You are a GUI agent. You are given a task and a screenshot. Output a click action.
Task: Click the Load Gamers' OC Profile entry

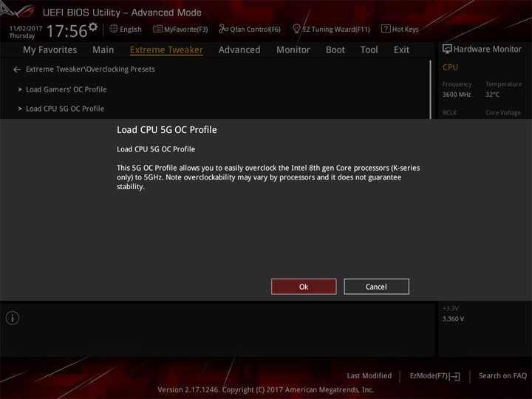[66, 89]
